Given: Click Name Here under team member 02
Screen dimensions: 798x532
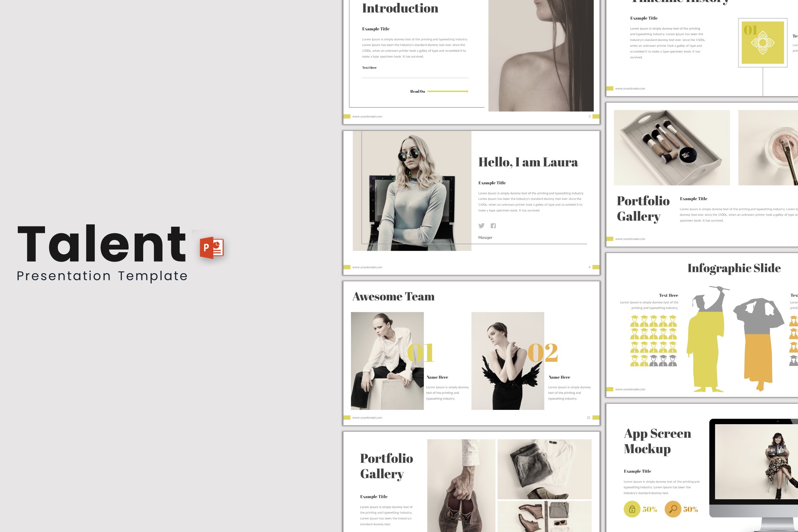Looking at the screenshot, I should 559,378.
